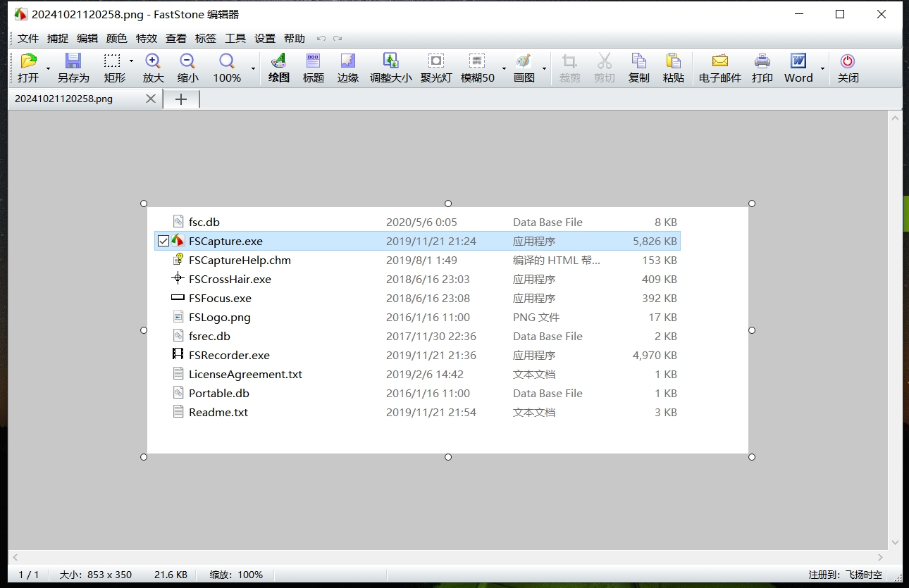The width and height of the screenshot is (909, 588).
Task: Click the 复制 copy icon
Action: (x=639, y=61)
